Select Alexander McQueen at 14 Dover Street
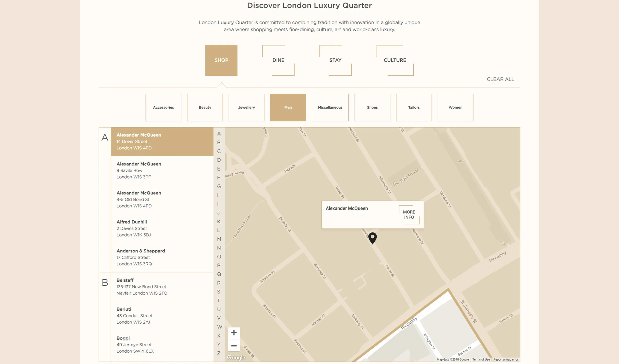This screenshot has height=364, width=619. 162,142
